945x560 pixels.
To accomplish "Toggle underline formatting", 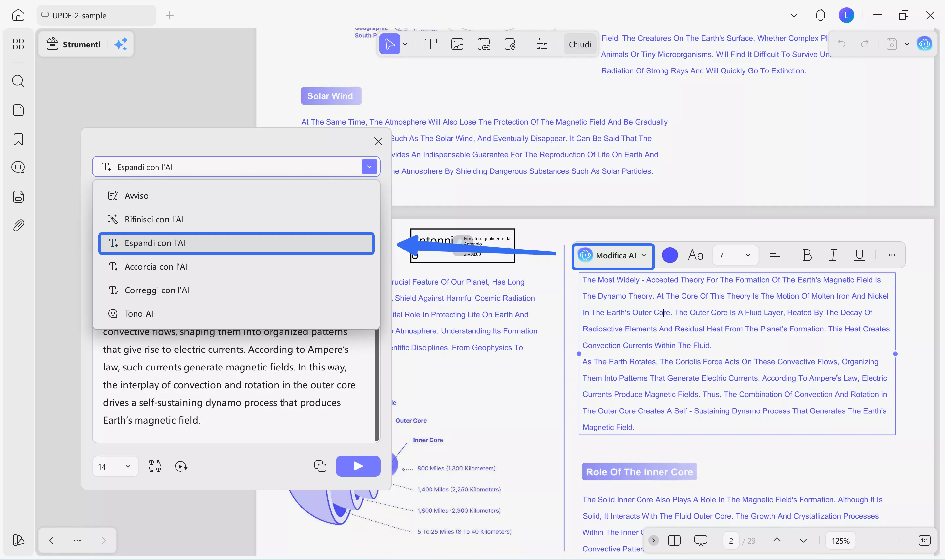I will [859, 255].
